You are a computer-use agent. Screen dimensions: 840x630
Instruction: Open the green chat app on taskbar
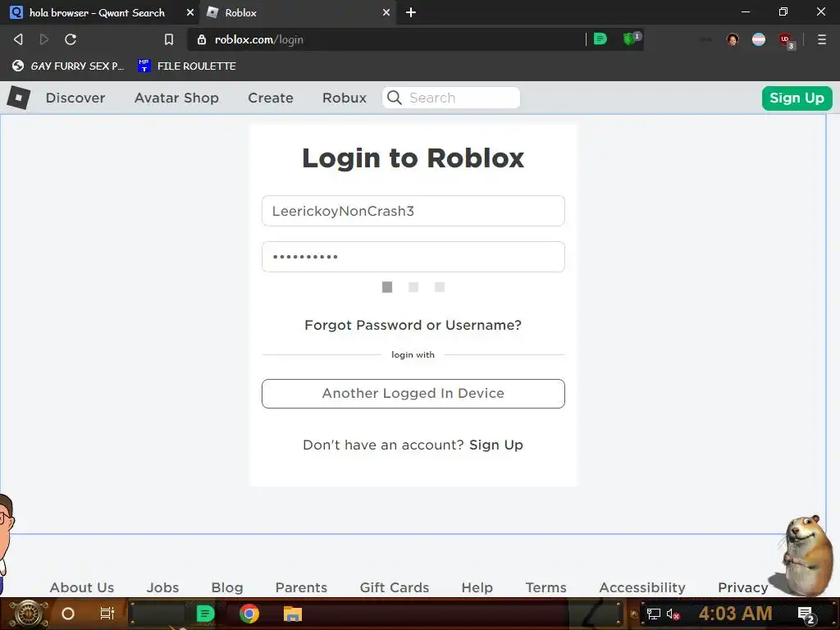[x=205, y=614]
